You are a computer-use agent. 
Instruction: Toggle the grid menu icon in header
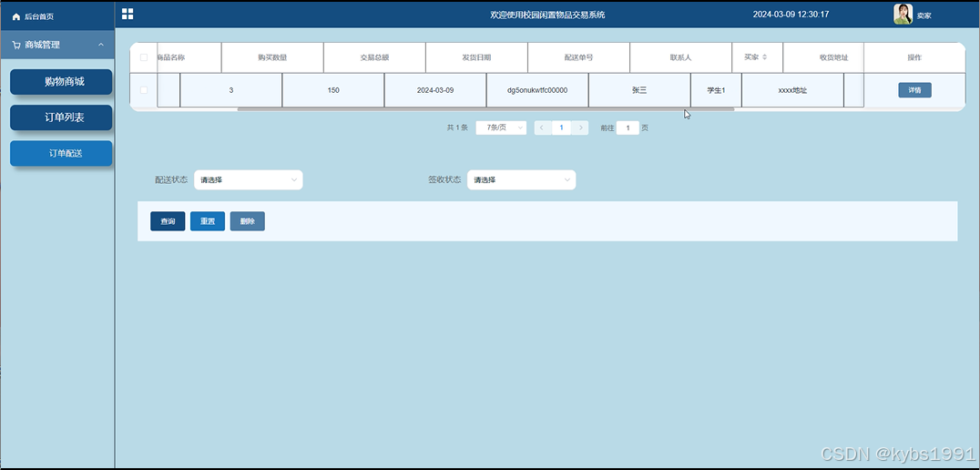tap(128, 14)
